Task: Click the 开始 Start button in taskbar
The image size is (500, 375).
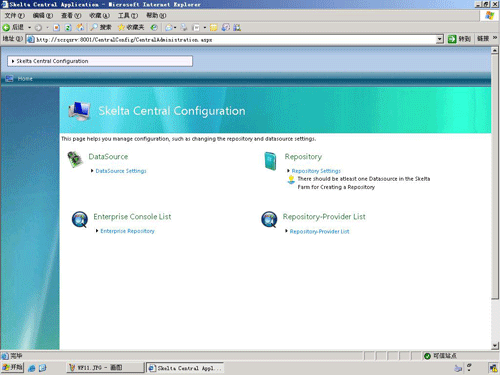Action: tap(12, 367)
